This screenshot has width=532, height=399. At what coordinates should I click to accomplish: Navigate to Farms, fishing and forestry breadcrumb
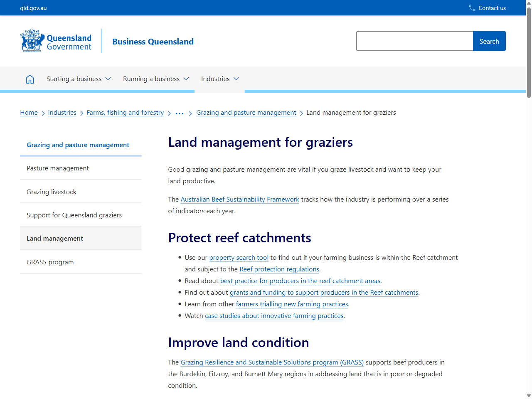125,113
